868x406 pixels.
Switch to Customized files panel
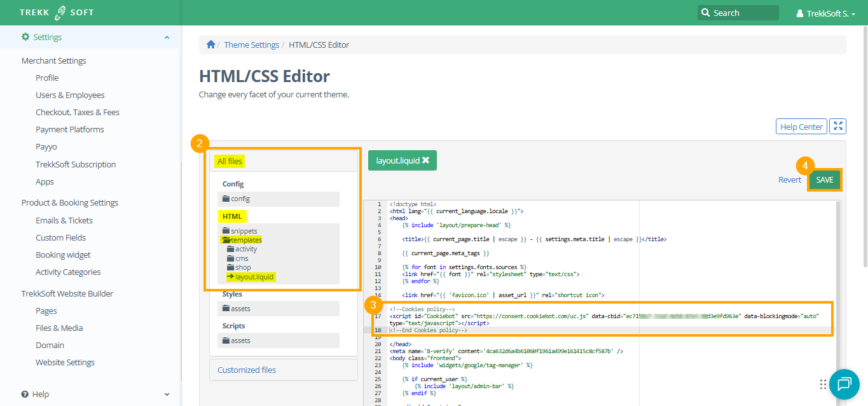coord(247,370)
